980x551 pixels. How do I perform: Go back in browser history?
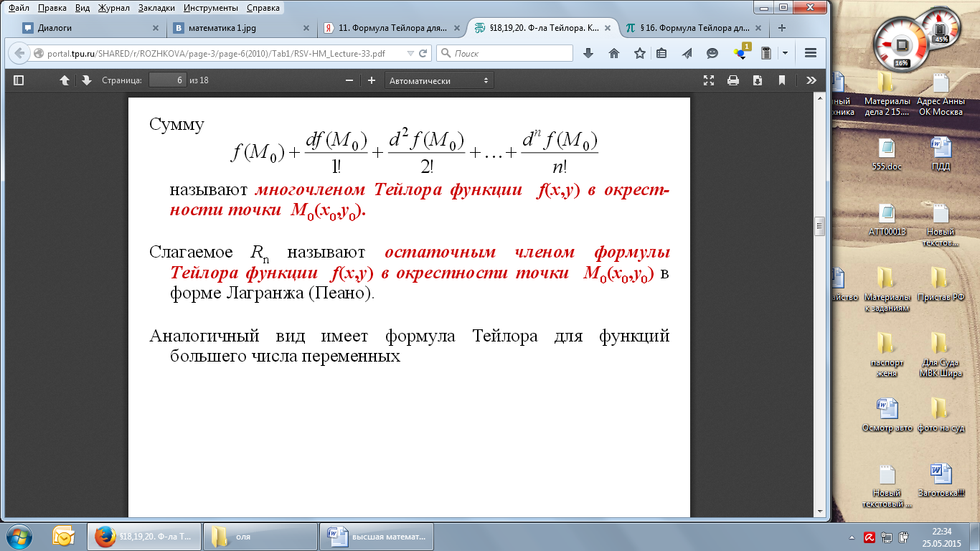click(18, 53)
